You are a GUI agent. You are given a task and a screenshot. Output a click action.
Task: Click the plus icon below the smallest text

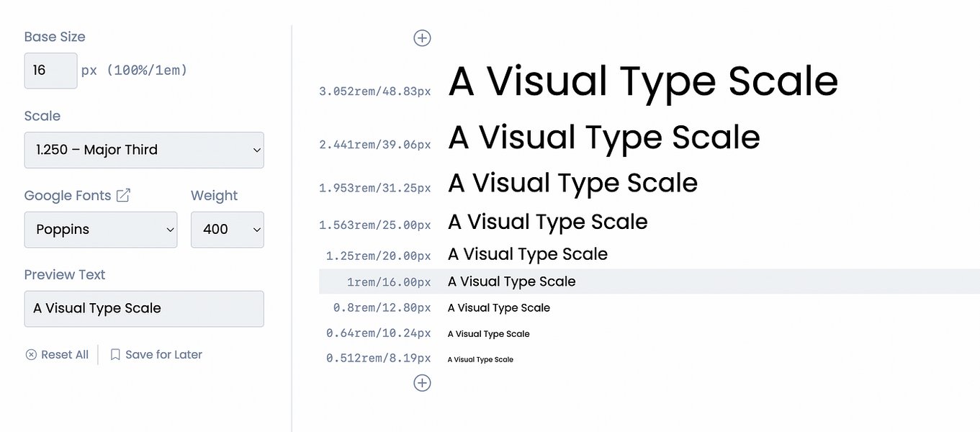[x=422, y=382]
